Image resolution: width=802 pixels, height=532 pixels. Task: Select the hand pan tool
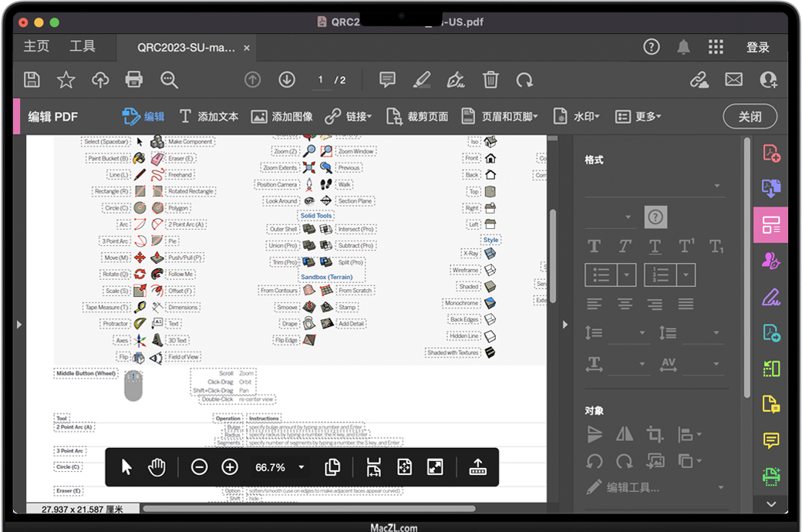(x=157, y=467)
